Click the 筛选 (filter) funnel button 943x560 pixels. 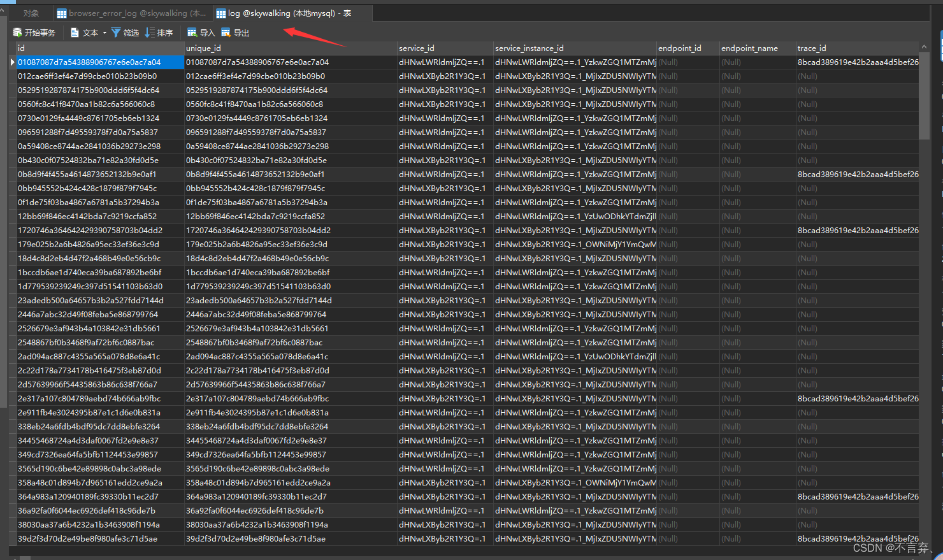tap(125, 32)
